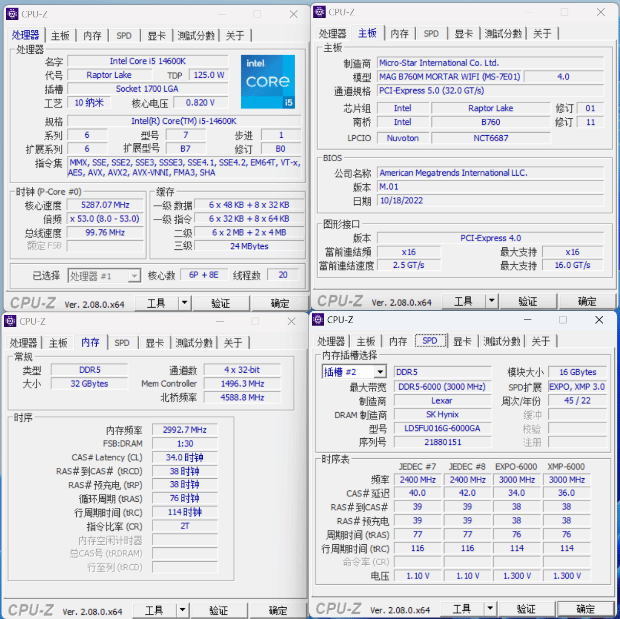
Task: Click 确定 button in SPD window
Action: 585,608
